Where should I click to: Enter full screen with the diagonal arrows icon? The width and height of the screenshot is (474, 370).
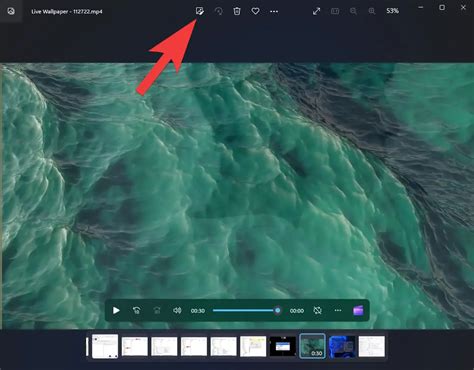(x=316, y=11)
